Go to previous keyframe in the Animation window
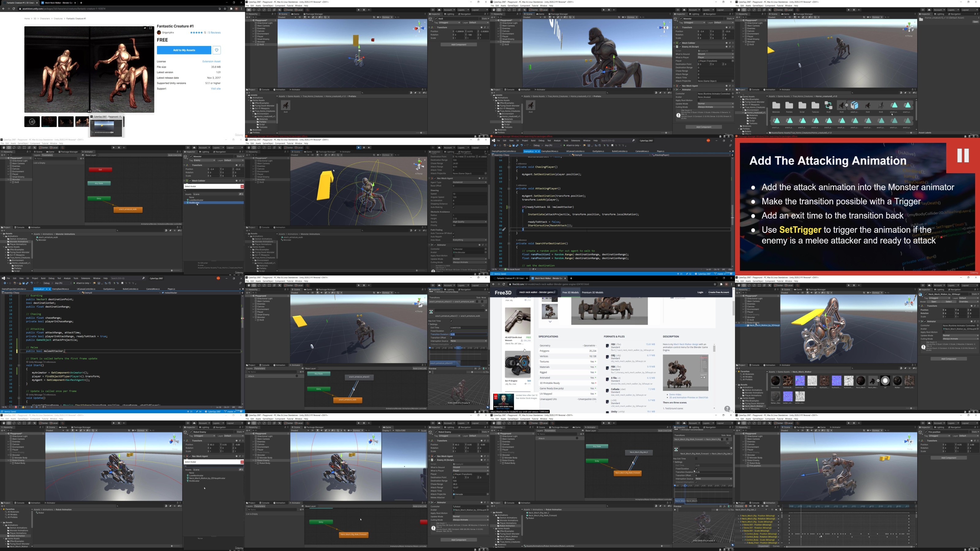Screen dimensions: 980x551 [x=754, y=506]
